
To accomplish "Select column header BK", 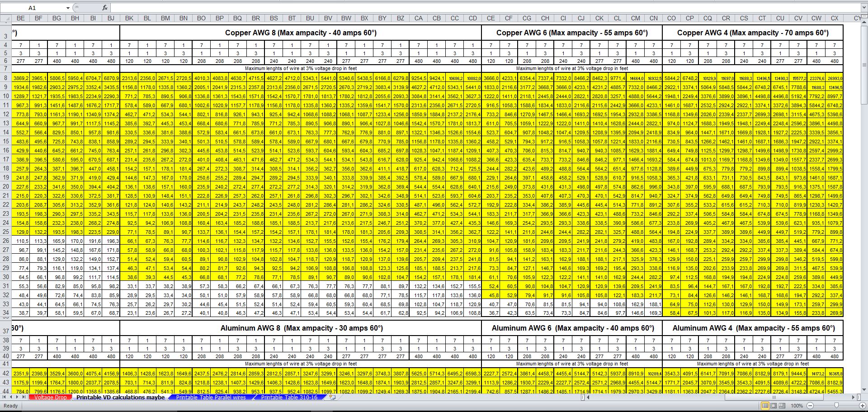I will point(129,18).
